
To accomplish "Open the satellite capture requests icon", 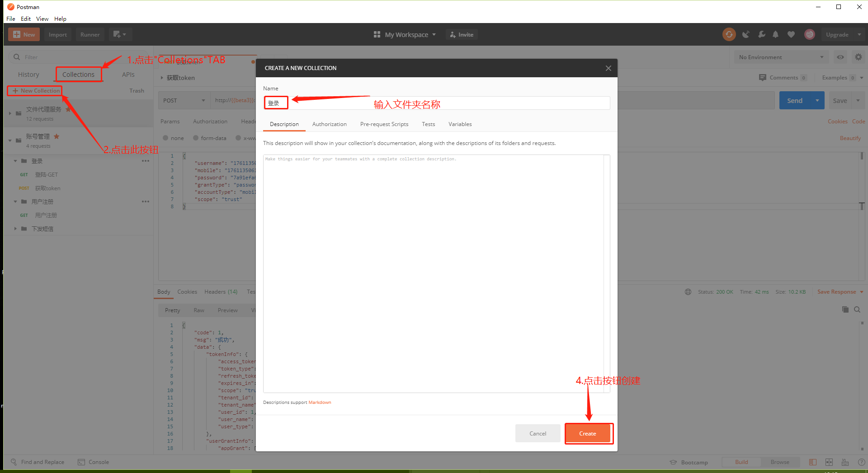I will tap(746, 34).
